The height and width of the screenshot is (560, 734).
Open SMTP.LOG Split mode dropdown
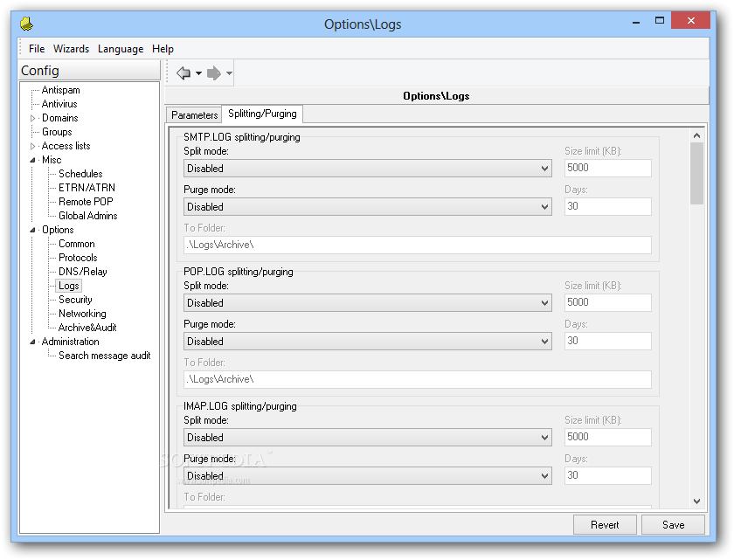click(368, 169)
